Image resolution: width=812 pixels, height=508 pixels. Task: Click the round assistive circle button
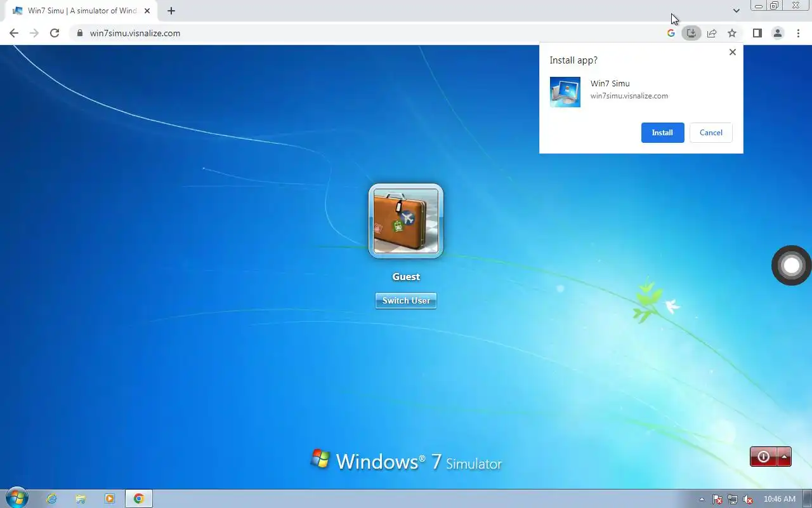[791, 265]
